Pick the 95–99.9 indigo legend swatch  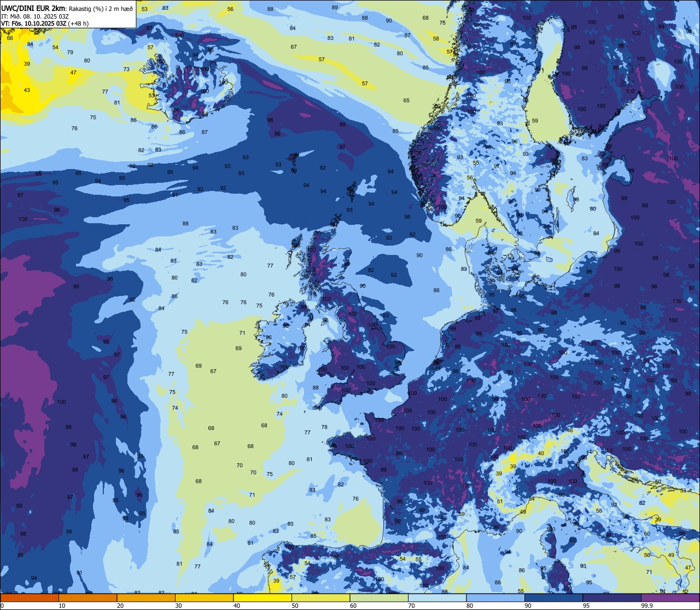click(612, 597)
